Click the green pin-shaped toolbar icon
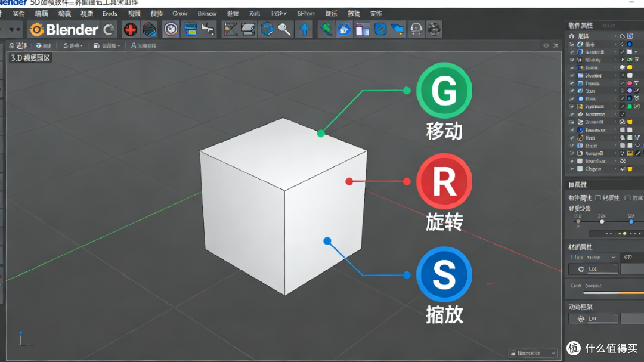The width and height of the screenshot is (644, 362). 327,30
